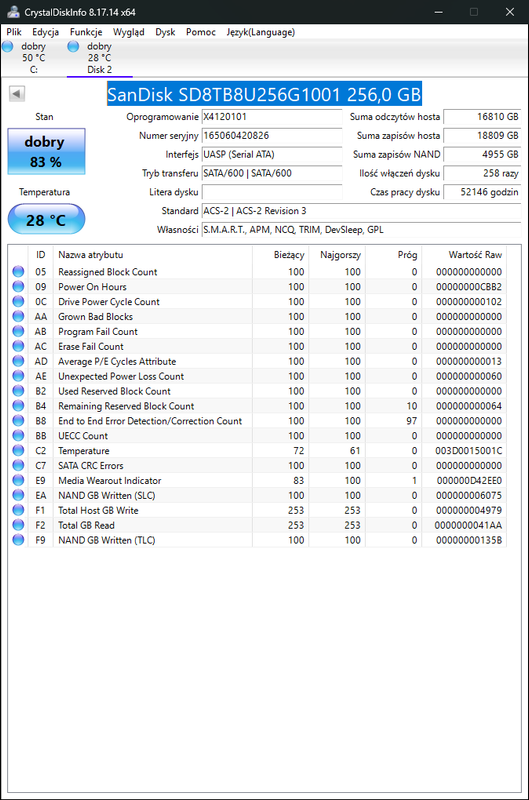Click status orb of End to End Error row
Screen dimensions: 529x800
click(x=18, y=420)
